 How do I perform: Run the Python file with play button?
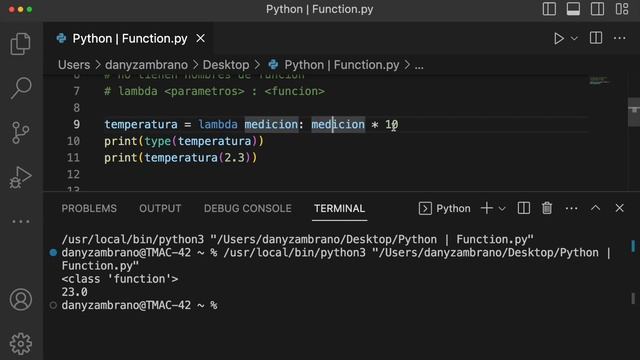click(x=559, y=38)
